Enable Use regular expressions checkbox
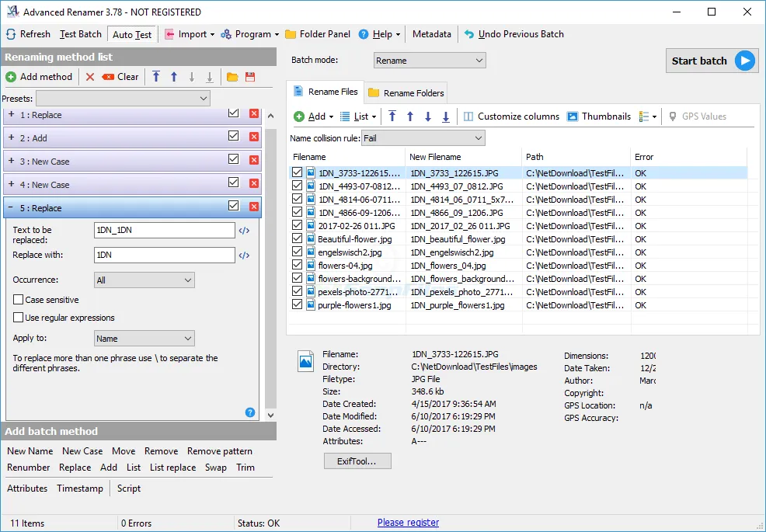Image resolution: width=766 pixels, height=532 pixels. coord(18,318)
